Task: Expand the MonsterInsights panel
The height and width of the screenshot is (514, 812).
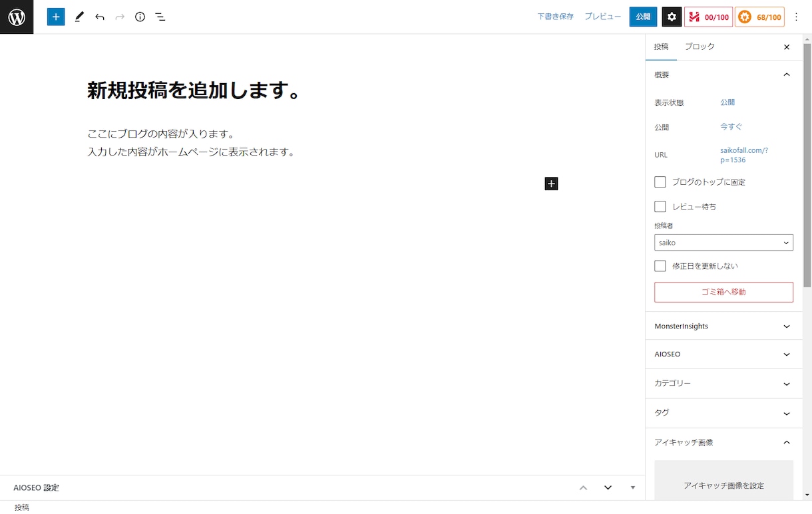Action: click(723, 326)
